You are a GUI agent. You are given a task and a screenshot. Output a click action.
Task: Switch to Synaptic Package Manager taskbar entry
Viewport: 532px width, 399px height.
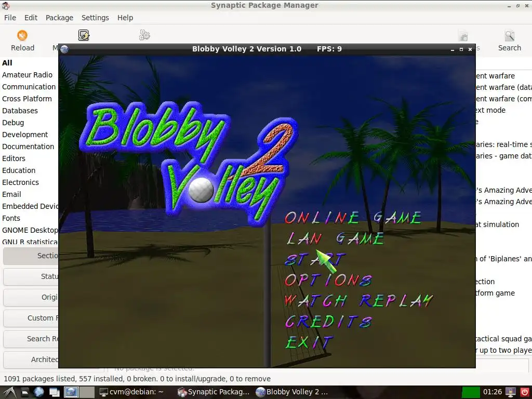click(x=214, y=392)
